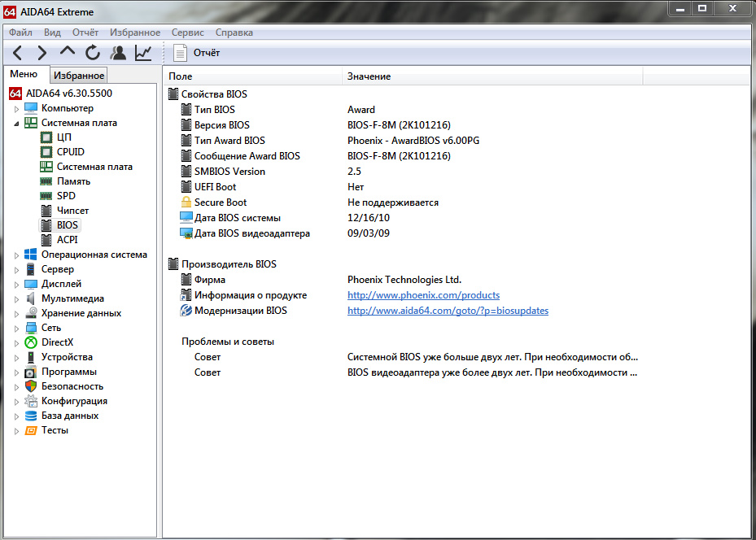Screen dimensions: 756x540
Task: Select the SPD memory item
Action: click(x=65, y=196)
